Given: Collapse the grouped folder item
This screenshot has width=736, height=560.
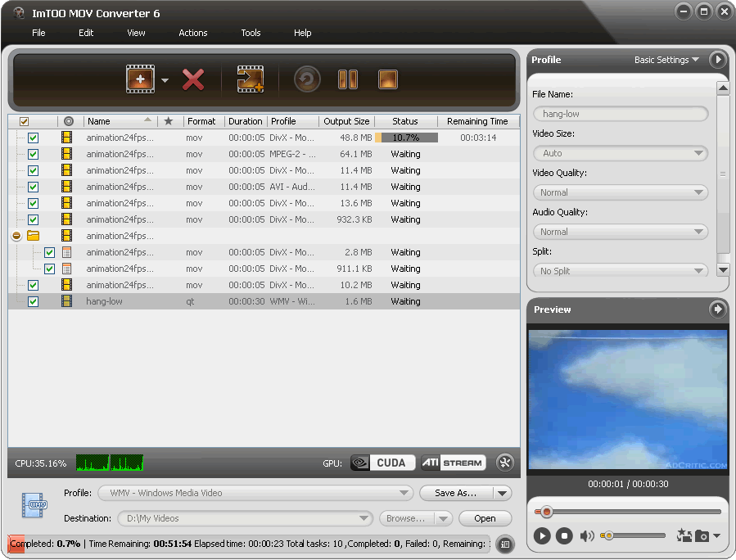Looking at the screenshot, I should pos(16,236).
